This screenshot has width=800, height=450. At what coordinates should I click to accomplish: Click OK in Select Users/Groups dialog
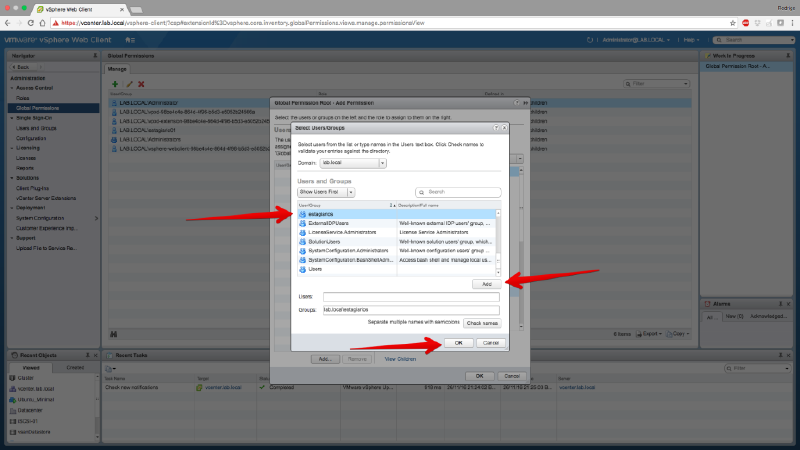point(458,342)
